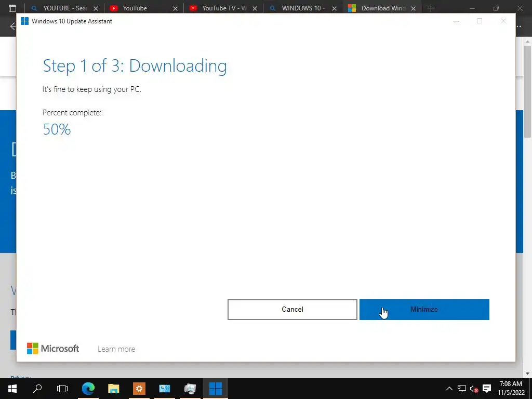Open the performance monitor taskbar icon
This screenshot has width=532, height=399.
(190, 389)
